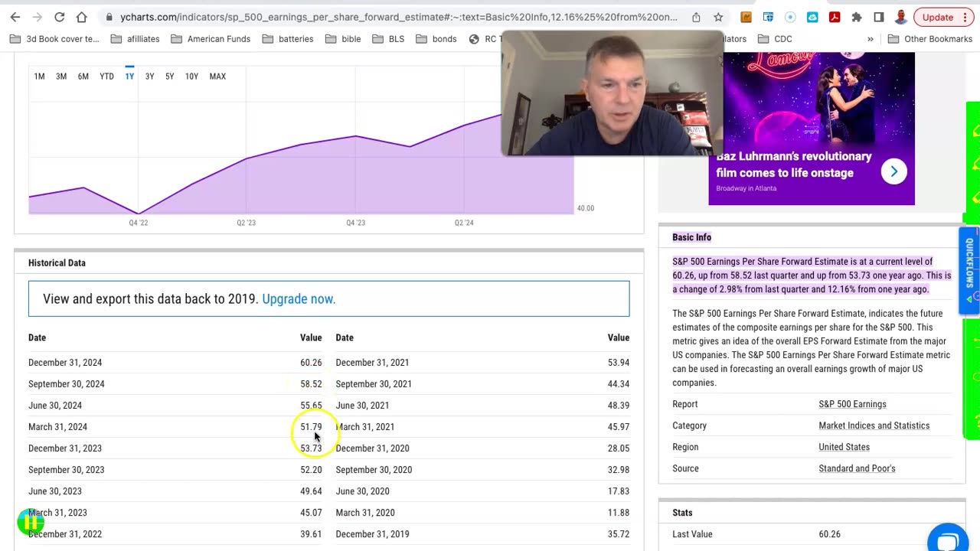Open the United States region link
980x551 pixels.
844,447
